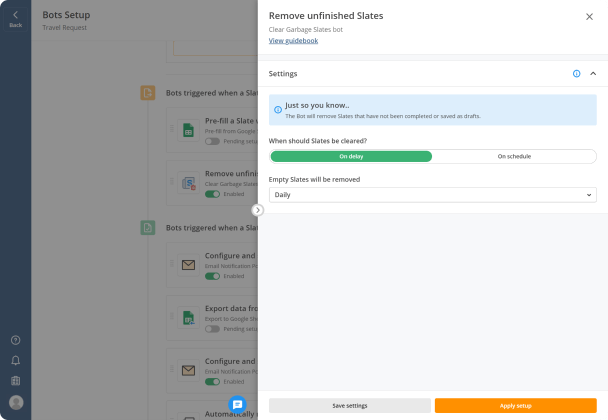This screenshot has height=420, width=608.
Task: Open the View guidebook link
Action: click(x=293, y=41)
